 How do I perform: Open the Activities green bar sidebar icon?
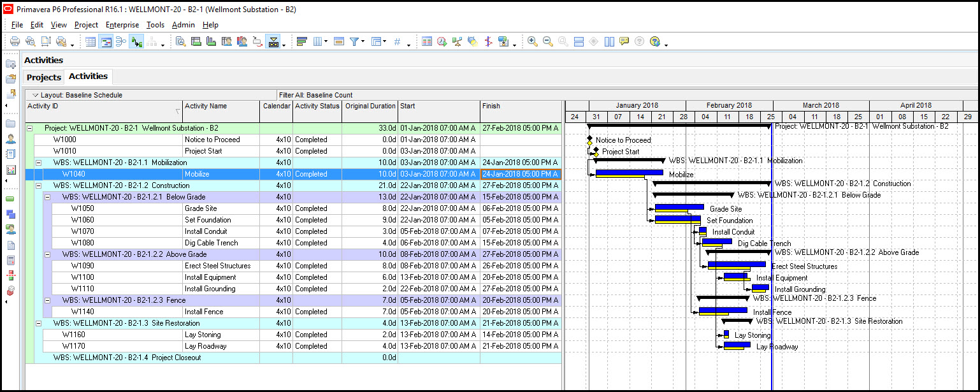11,198
